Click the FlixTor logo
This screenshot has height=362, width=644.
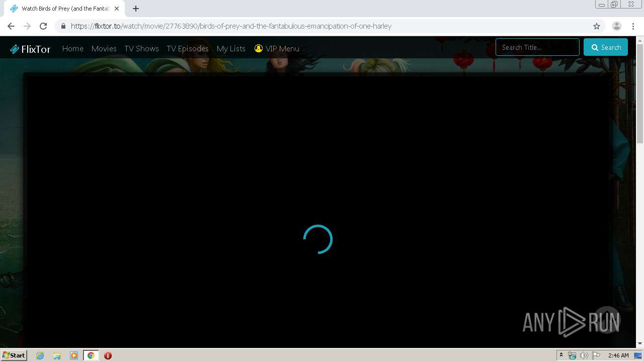[30, 49]
